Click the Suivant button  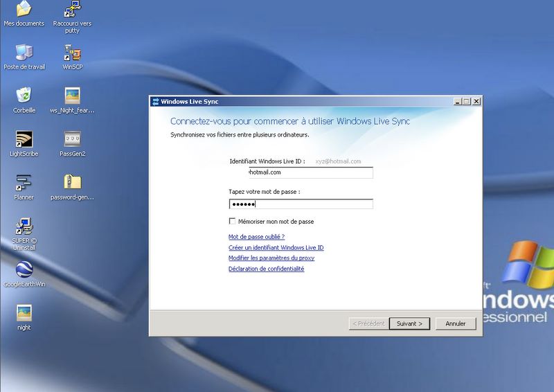pyautogui.click(x=409, y=323)
